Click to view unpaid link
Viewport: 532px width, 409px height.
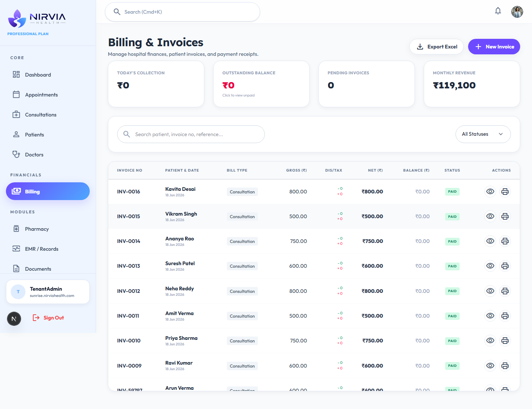pyautogui.click(x=238, y=95)
